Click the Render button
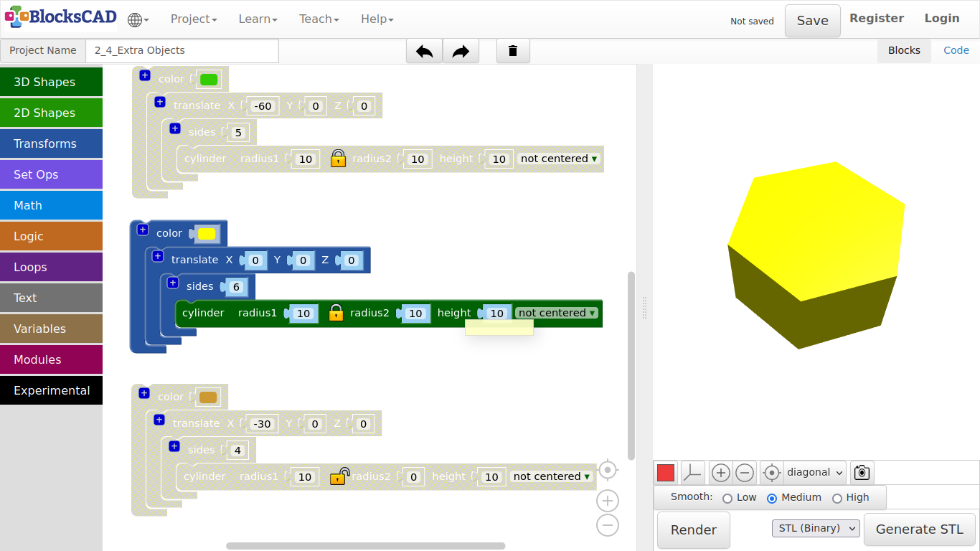Screen dimensions: 980x551 [x=693, y=530]
